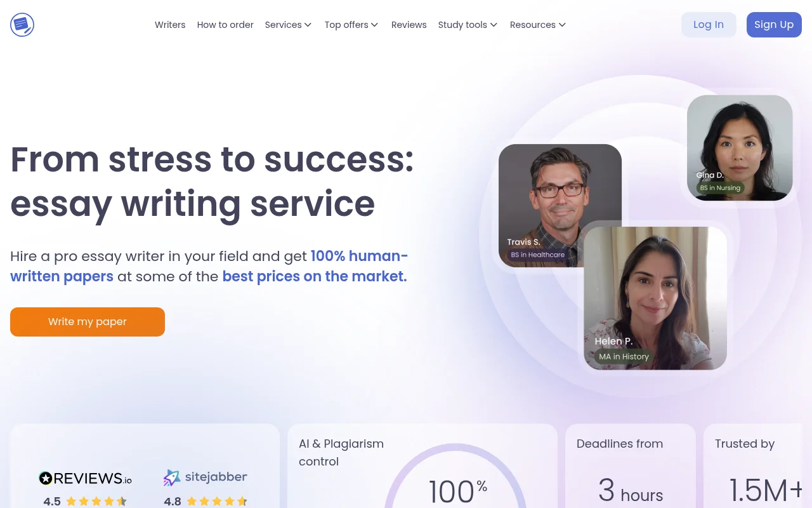
Task: Expand the Study tools menu
Action: (468, 25)
